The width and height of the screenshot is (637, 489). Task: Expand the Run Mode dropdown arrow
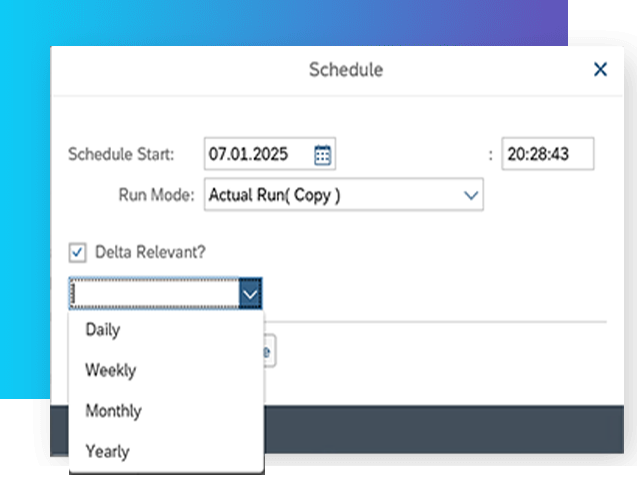point(471,195)
